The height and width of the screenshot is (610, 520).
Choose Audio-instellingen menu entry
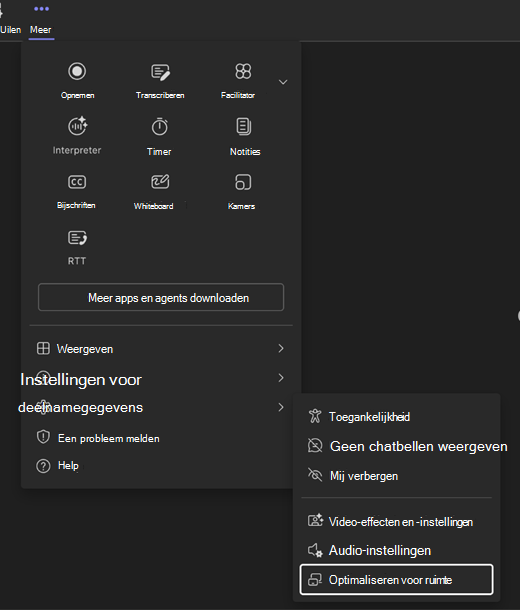point(396,550)
